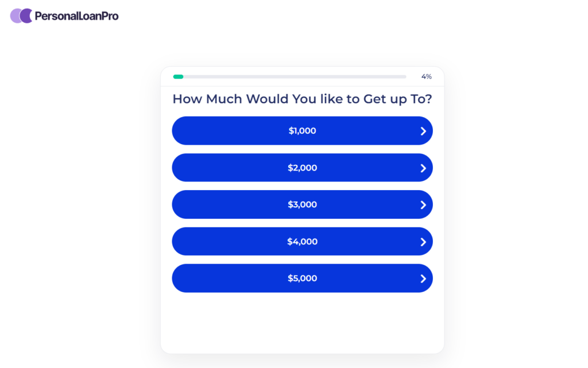The width and height of the screenshot is (588, 368).
Task: Pick the $5,000 loan amount
Action: point(303,278)
